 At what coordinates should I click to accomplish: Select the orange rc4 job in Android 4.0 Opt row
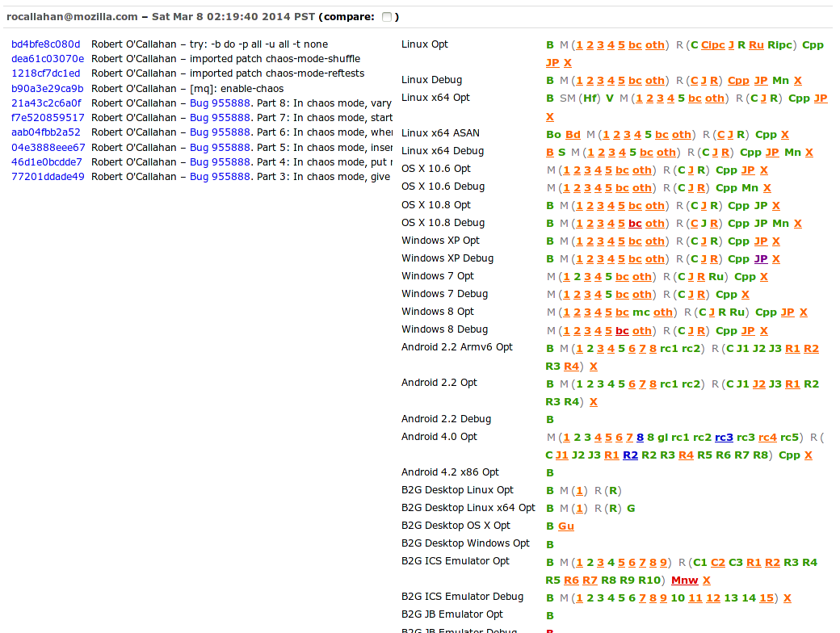[767, 437]
